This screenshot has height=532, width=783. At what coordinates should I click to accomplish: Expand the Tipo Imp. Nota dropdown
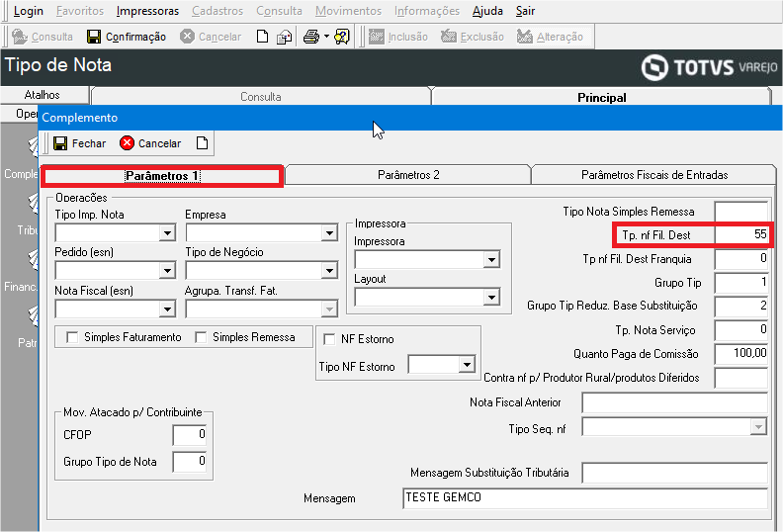pos(167,232)
